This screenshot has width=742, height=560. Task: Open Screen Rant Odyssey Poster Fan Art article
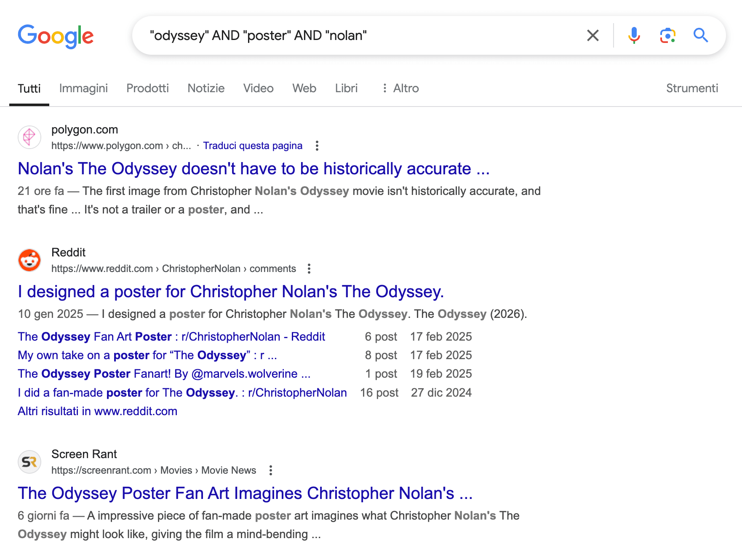click(x=245, y=493)
